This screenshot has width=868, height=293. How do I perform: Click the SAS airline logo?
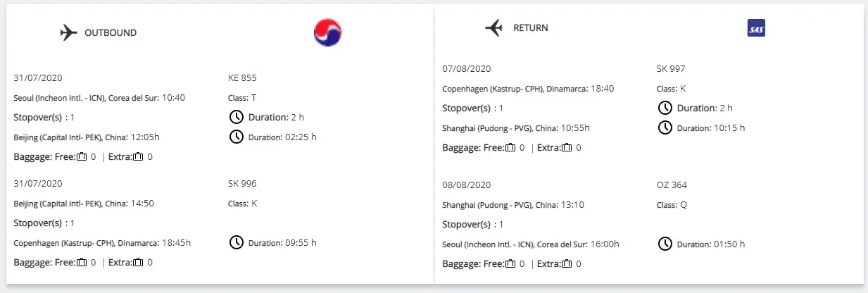756,28
